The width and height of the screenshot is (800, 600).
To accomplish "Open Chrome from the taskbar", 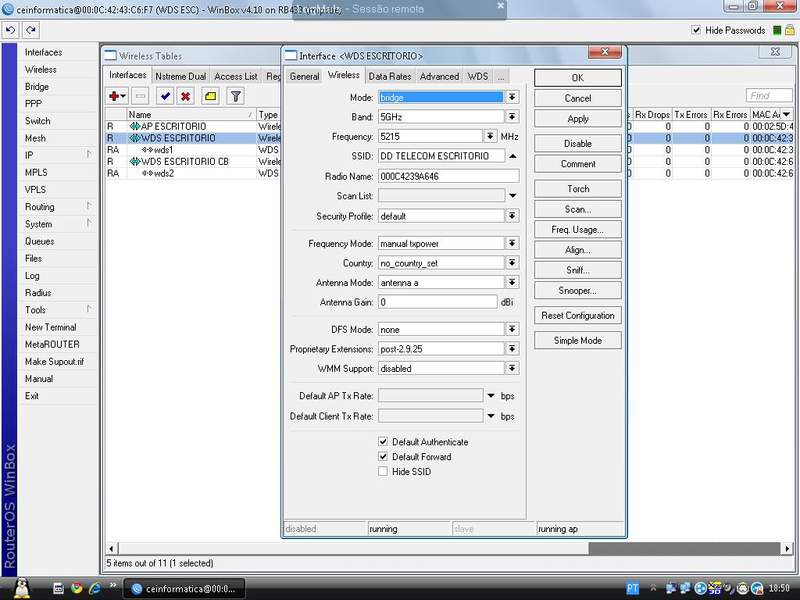I will [x=77, y=588].
